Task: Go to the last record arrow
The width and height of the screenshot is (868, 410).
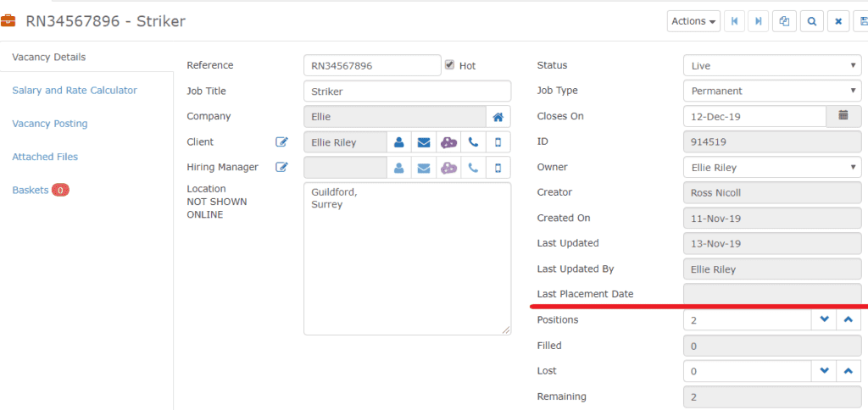Action: click(x=759, y=21)
